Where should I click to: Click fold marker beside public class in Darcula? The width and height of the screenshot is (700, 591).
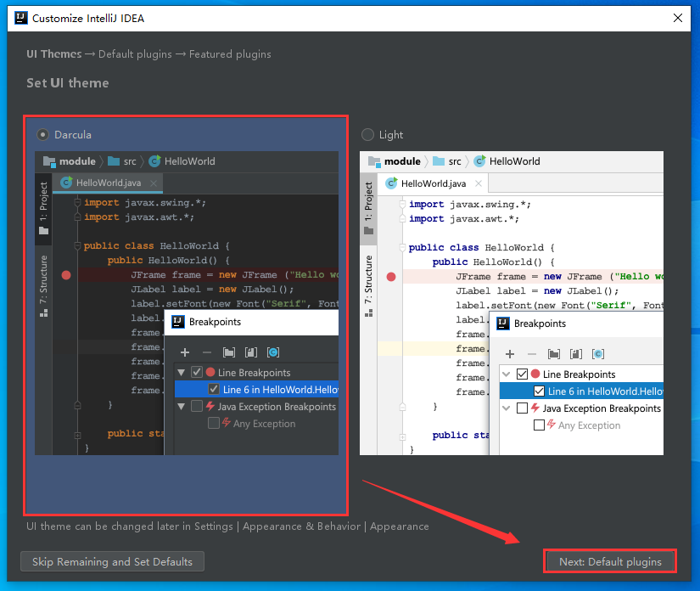77,245
